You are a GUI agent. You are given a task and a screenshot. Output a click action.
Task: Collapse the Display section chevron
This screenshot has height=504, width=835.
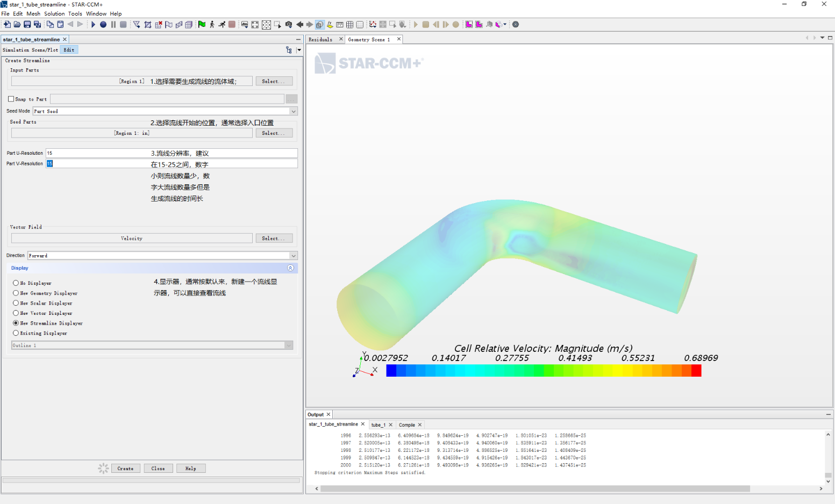290,268
